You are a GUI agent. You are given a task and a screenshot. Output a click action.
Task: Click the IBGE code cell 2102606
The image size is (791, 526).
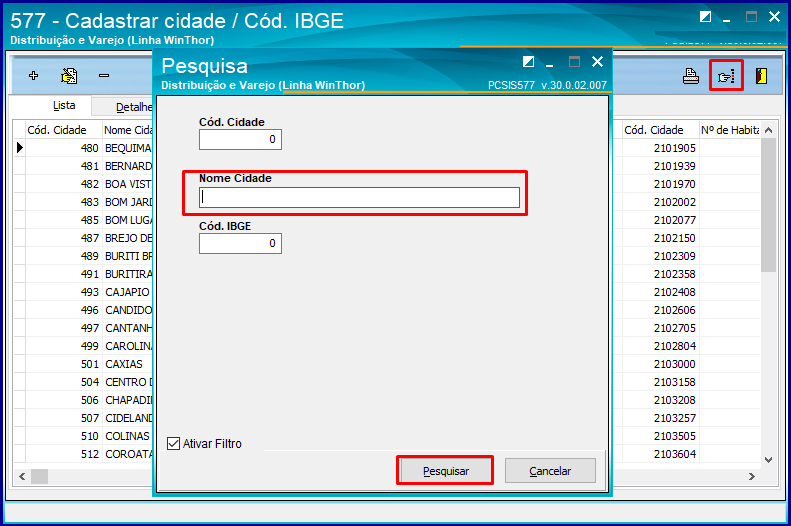(660, 310)
